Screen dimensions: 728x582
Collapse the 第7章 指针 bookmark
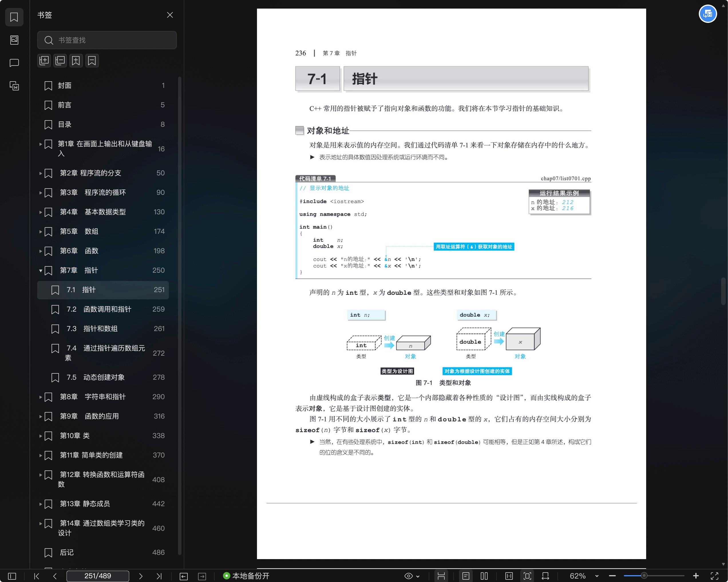click(41, 270)
